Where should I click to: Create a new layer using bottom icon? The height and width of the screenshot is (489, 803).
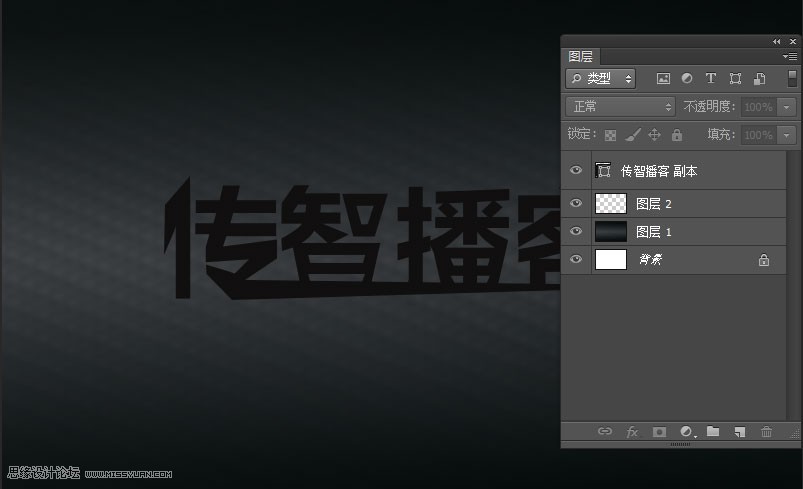(x=740, y=432)
